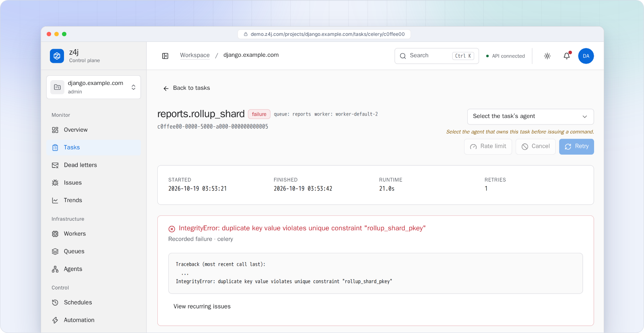This screenshot has width=644, height=333.
Task: Click Back to tasks link
Action: [x=186, y=88]
